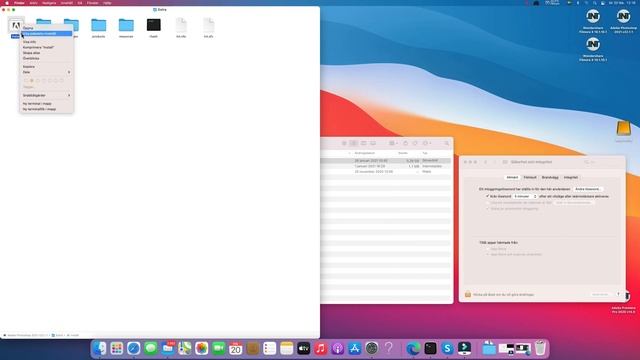
Task: Toggle the lock-screen message checkbox
Action: (x=487, y=202)
